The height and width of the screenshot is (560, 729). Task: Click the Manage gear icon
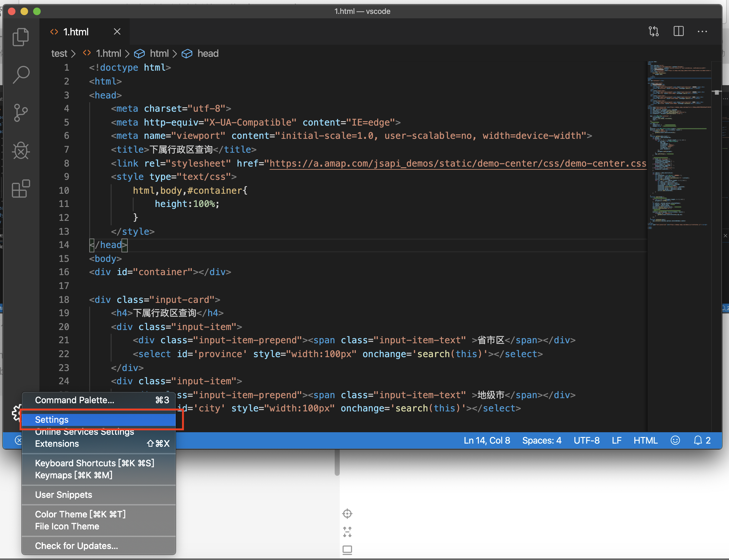[x=16, y=413]
